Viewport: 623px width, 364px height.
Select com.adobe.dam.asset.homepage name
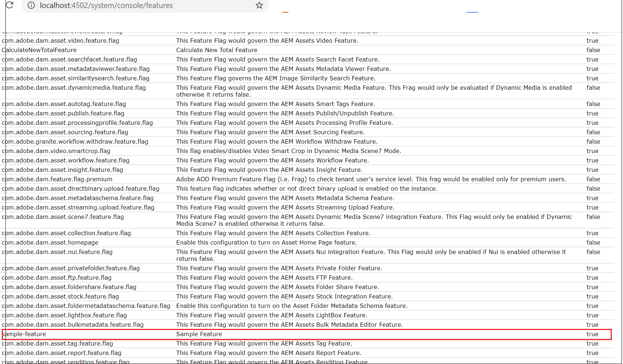50,242
